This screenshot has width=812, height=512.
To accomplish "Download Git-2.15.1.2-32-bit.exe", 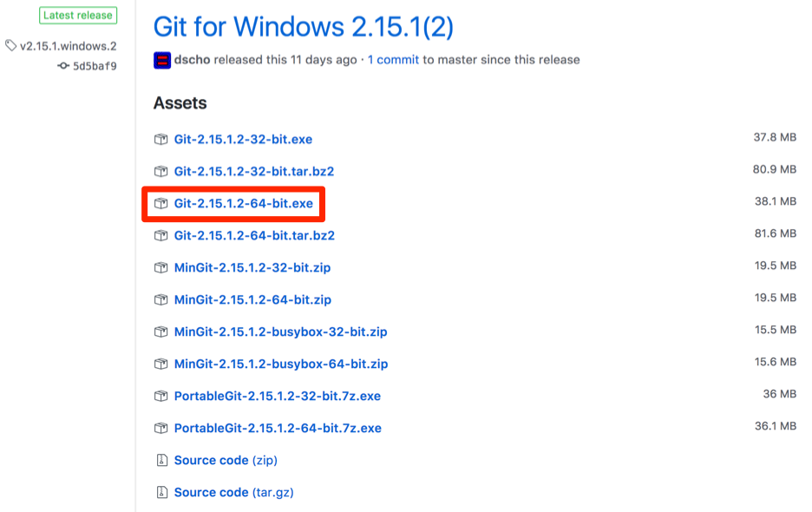I will click(x=243, y=140).
